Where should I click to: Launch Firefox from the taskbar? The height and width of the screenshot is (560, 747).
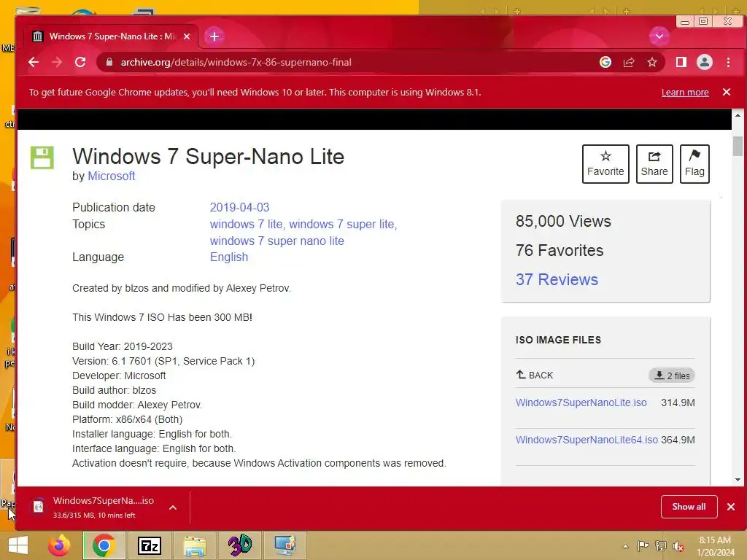point(60,545)
